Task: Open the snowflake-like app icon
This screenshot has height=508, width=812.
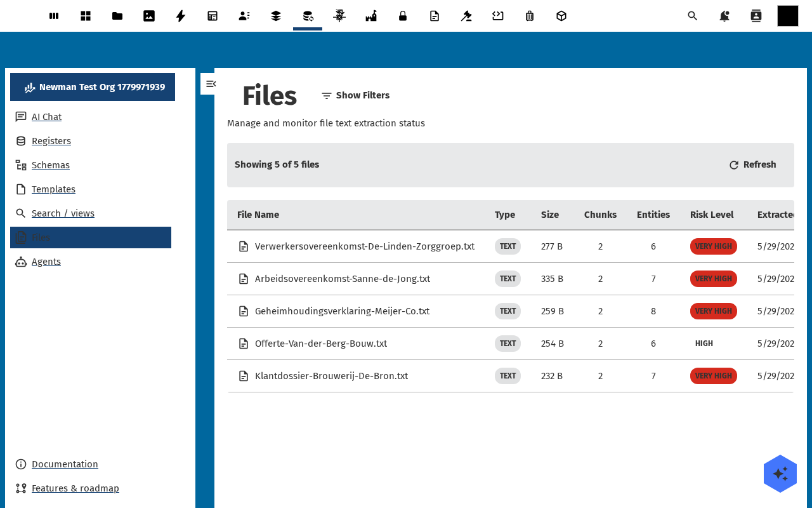Action: 339,16
